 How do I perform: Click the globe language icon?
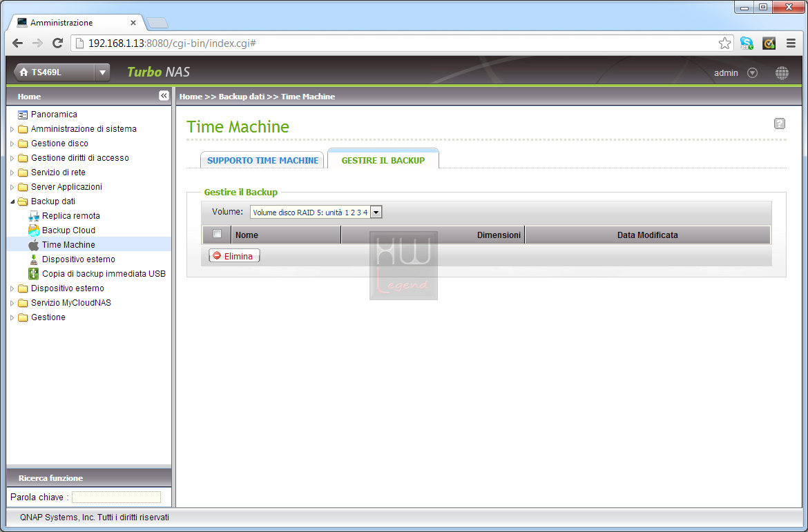click(782, 73)
